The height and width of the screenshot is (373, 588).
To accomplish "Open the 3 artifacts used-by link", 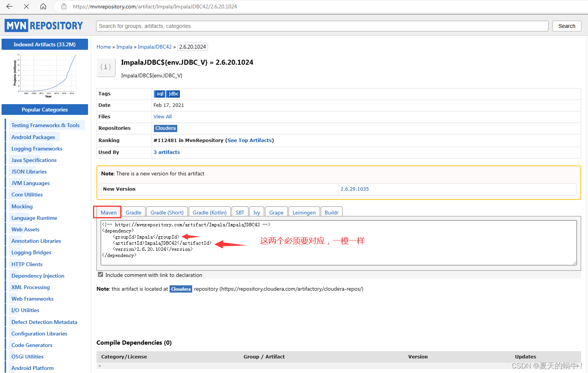I will pyautogui.click(x=167, y=152).
